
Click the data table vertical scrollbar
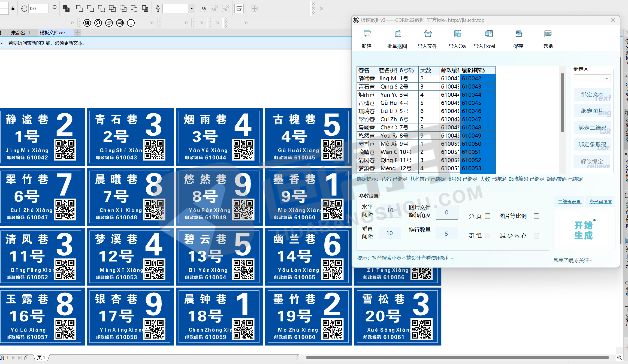562,102
